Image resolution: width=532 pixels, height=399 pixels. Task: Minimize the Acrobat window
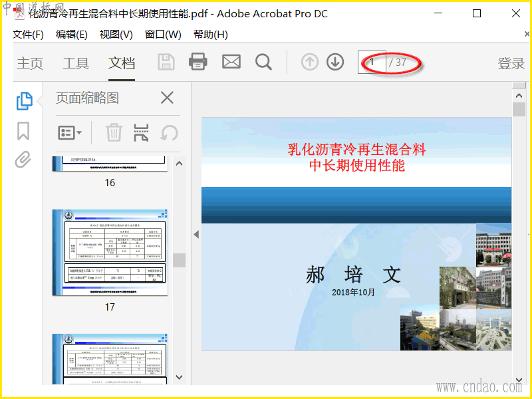[x=438, y=13]
